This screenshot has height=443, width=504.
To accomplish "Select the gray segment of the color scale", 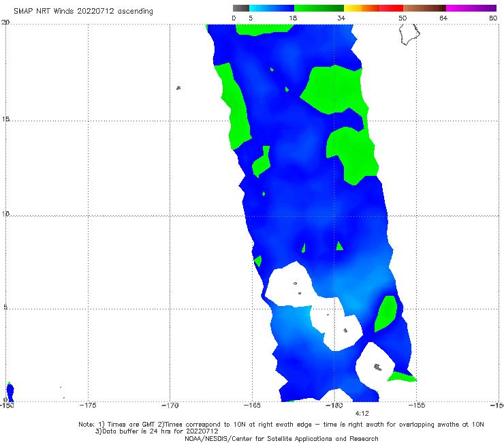I will tap(241, 8).
